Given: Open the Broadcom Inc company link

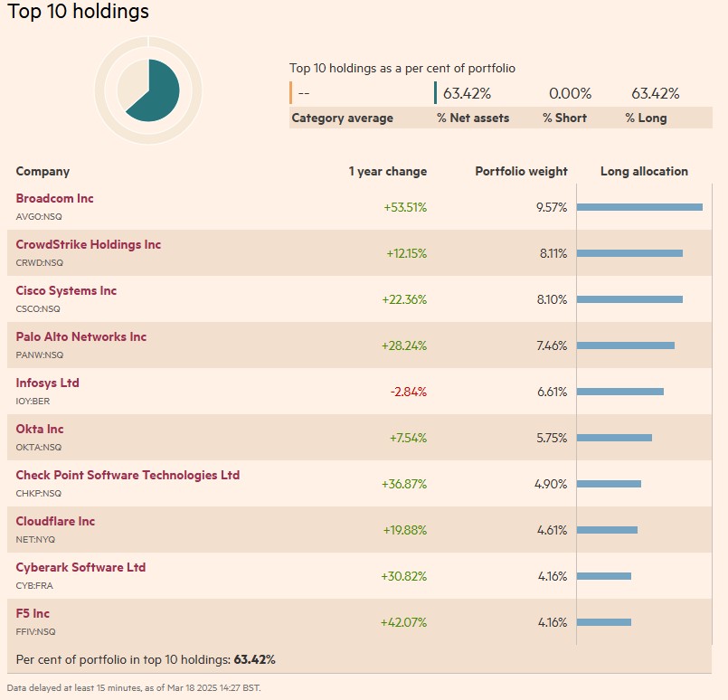Looking at the screenshot, I should pyautogui.click(x=54, y=198).
